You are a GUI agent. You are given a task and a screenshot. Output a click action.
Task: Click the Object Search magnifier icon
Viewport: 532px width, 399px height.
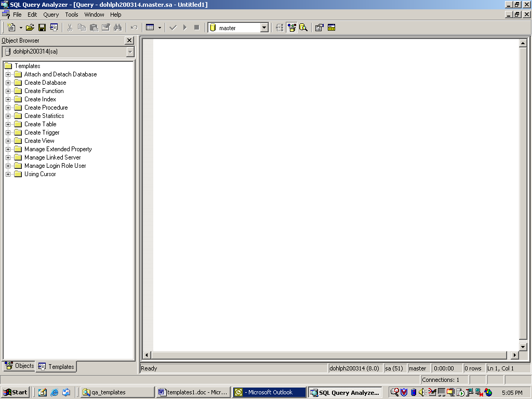[x=303, y=28]
